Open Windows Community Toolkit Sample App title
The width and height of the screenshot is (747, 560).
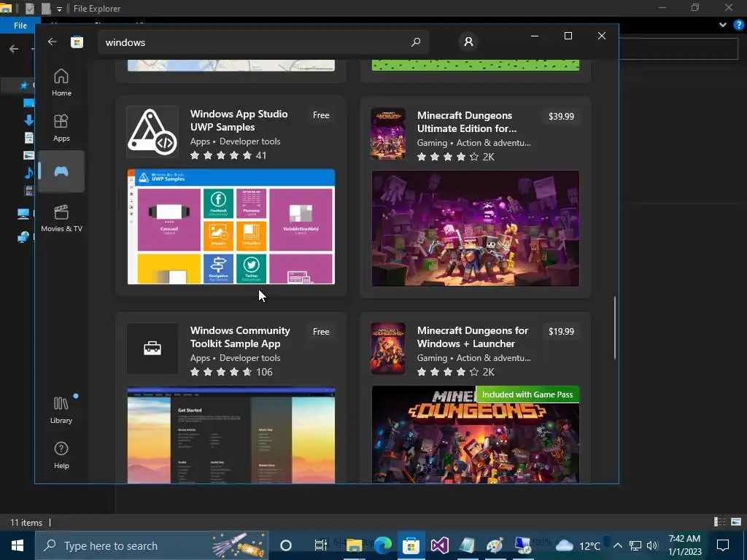click(240, 337)
